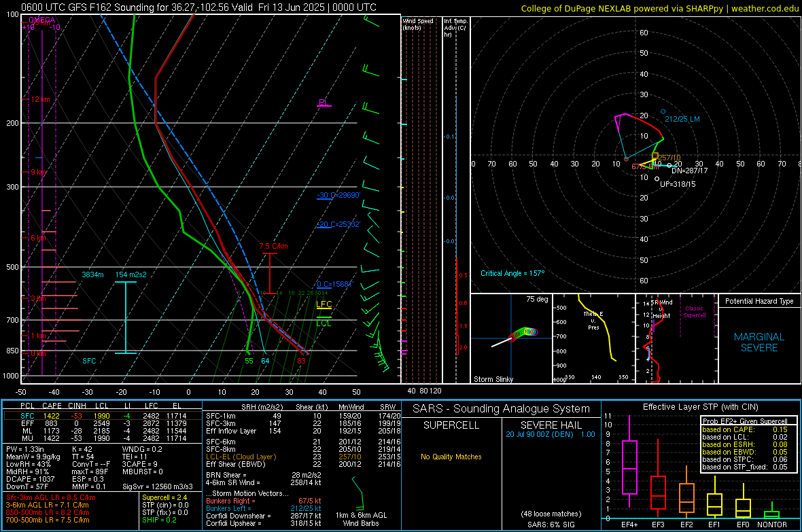Click the yellow LFC marker
The width and height of the screenshot is (802, 532).
[324, 305]
